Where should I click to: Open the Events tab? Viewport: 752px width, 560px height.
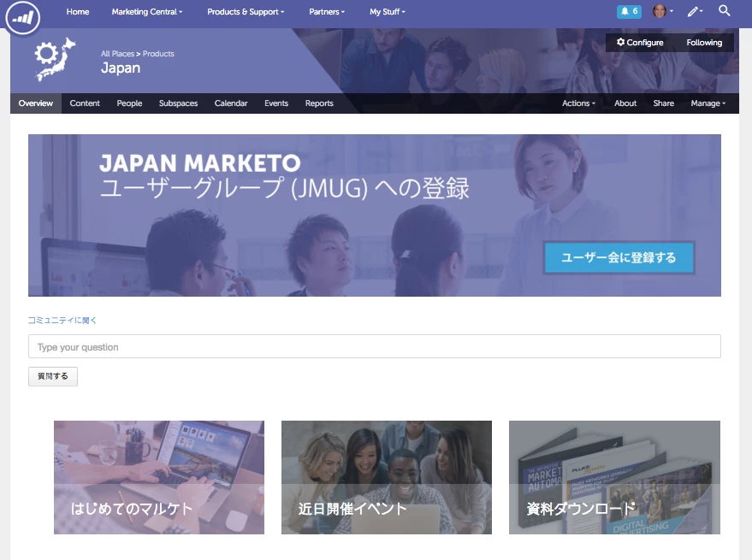(x=276, y=103)
